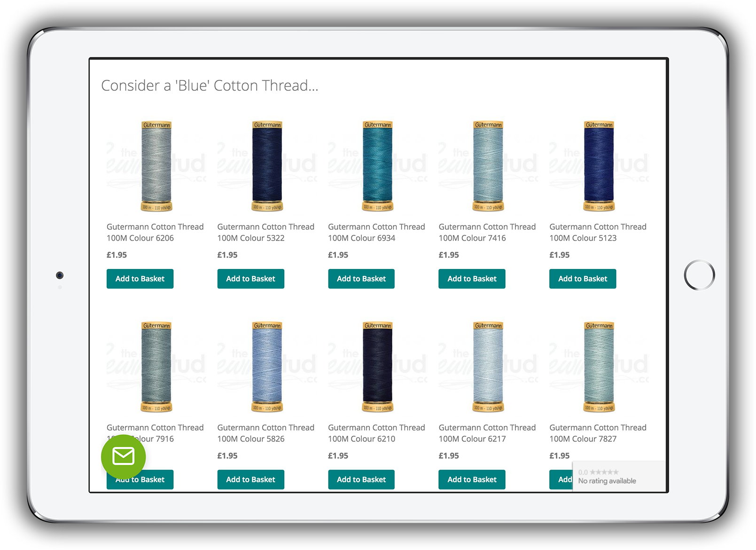756x550 pixels.
Task: Open the green email contact bubble
Action: (124, 456)
